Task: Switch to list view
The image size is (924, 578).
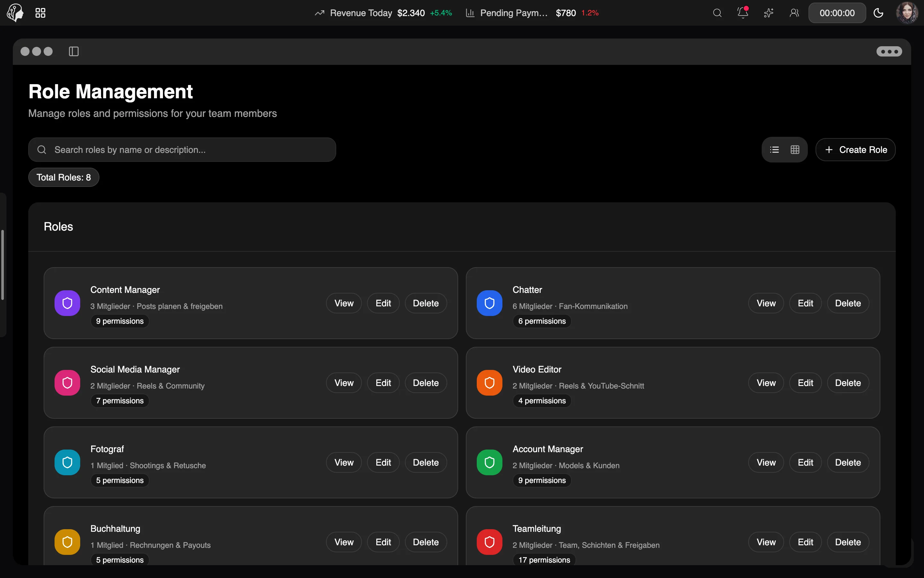Action: coord(774,149)
